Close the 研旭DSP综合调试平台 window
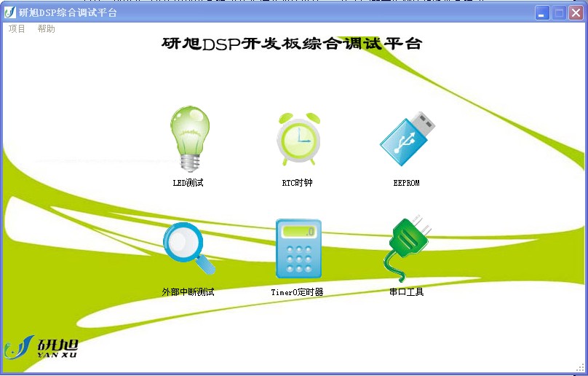Image resolution: width=588 pixels, height=376 pixels. [x=576, y=13]
